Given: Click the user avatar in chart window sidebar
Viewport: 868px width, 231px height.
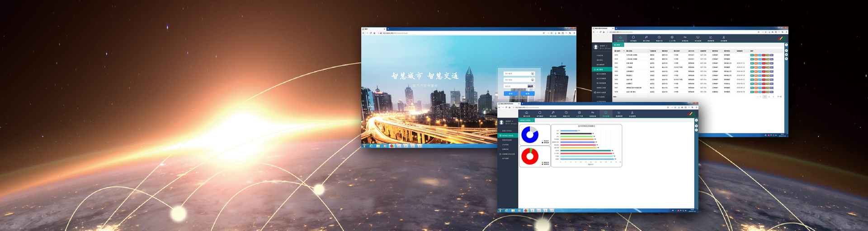Looking at the screenshot, I should [x=501, y=122].
